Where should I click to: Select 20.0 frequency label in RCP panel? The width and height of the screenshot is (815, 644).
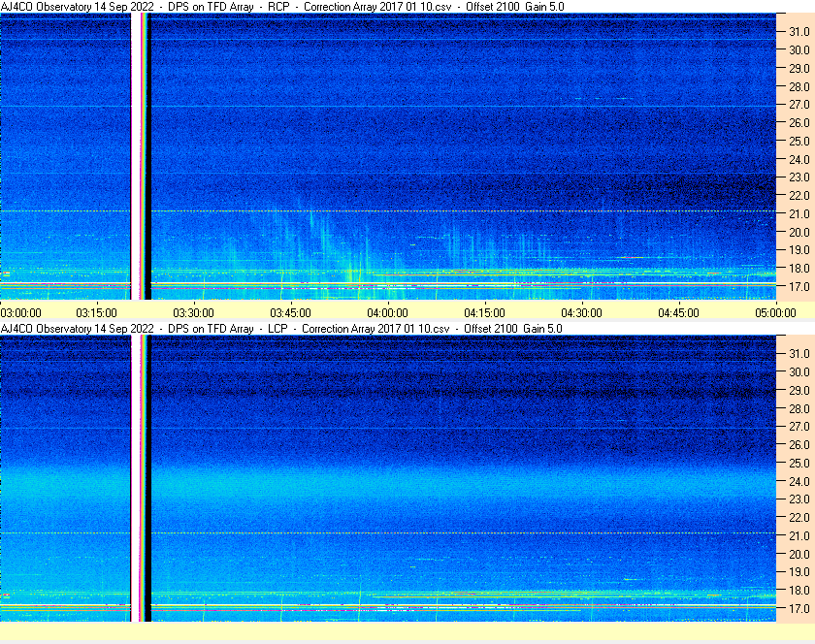799,232
